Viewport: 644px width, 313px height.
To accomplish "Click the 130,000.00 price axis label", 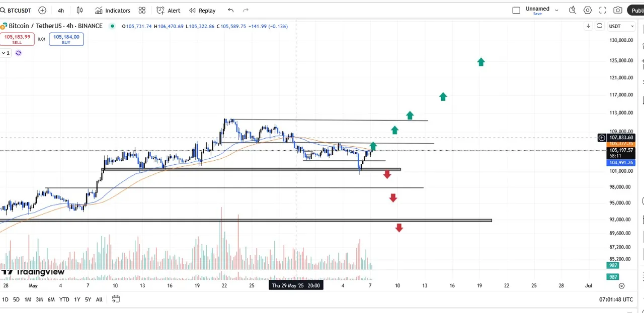I will 621,40.
